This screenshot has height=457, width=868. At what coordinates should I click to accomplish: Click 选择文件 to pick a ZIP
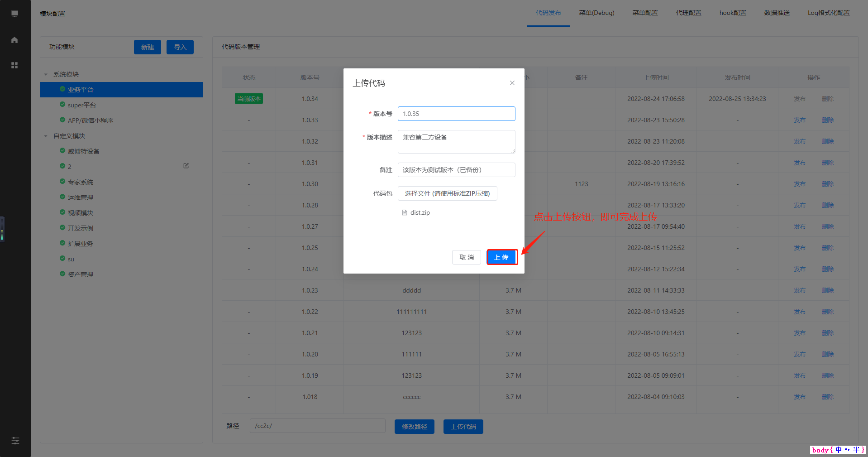click(x=448, y=193)
